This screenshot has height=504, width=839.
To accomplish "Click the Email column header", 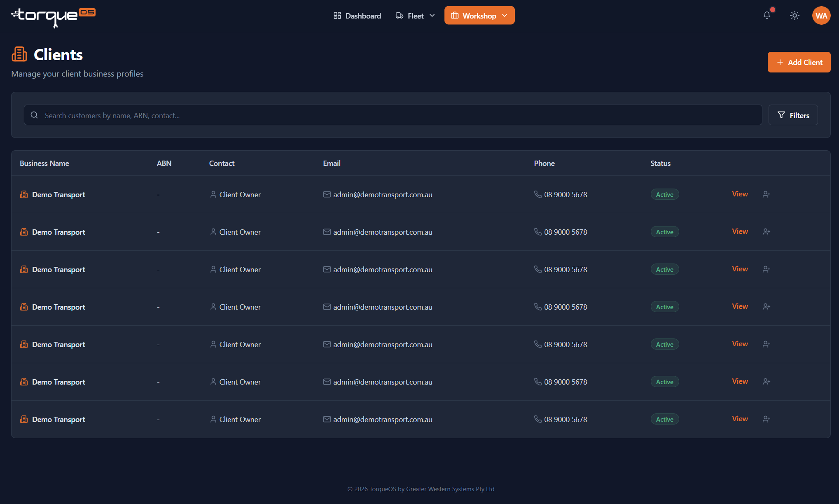I will point(332,163).
